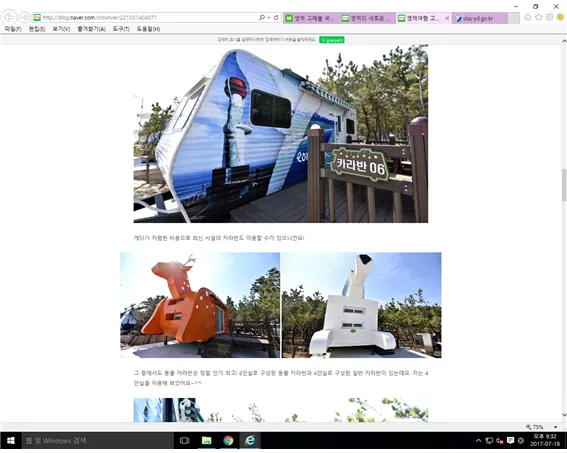Screen dimensions: 567x453
Task: Open the 도움말(H) menu
Action: tap(148, 29)
